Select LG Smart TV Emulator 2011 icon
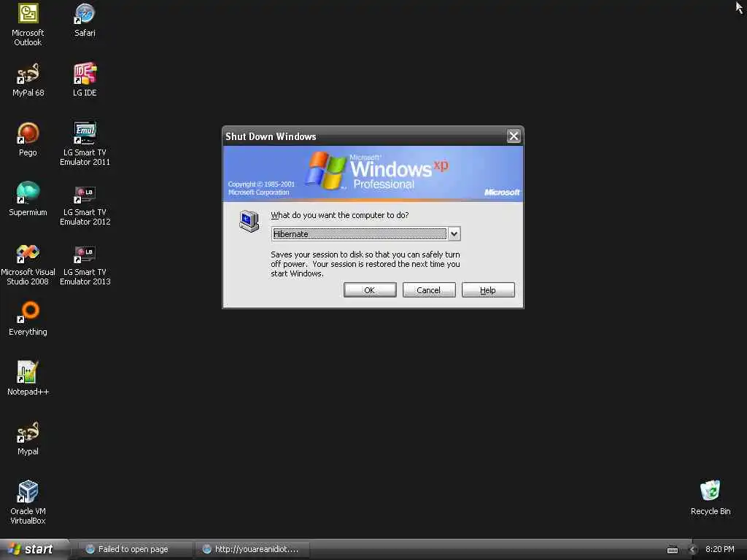 tap(85, 144)
